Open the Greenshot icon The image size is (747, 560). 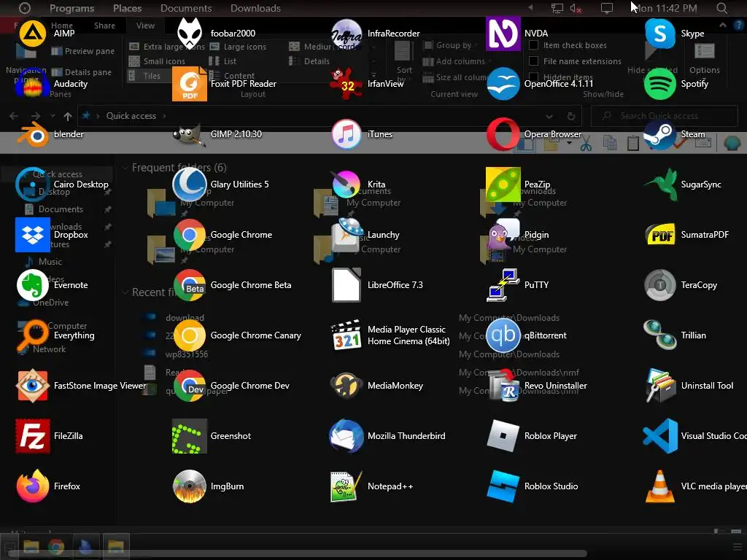189,436
